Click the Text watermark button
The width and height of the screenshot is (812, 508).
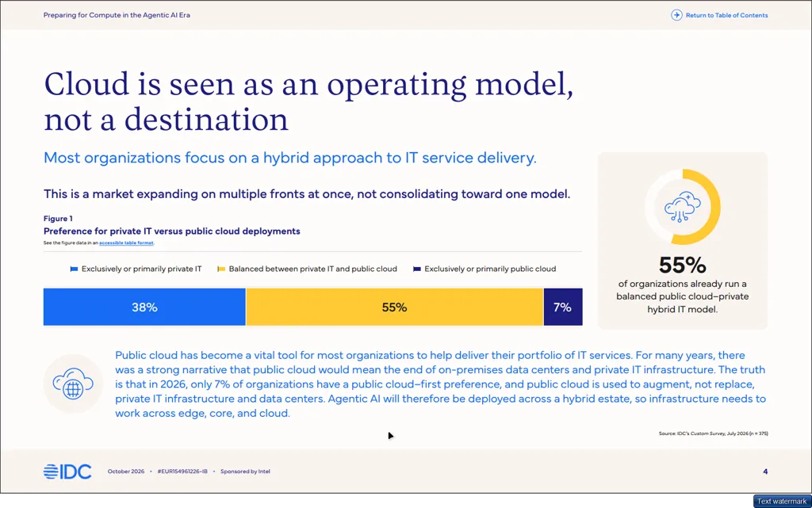[782, 502]
